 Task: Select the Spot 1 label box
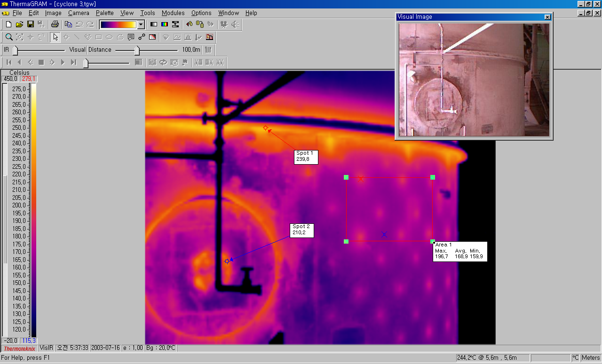tap(306, 157)
